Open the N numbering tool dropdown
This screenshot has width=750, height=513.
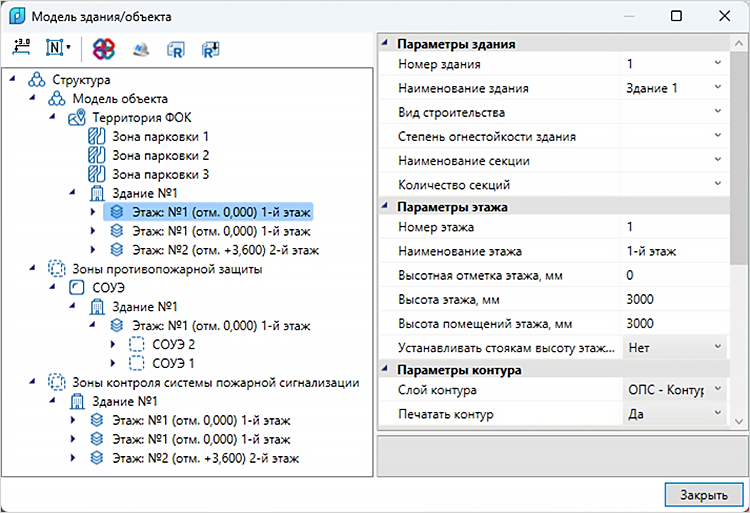coord(58,48)
